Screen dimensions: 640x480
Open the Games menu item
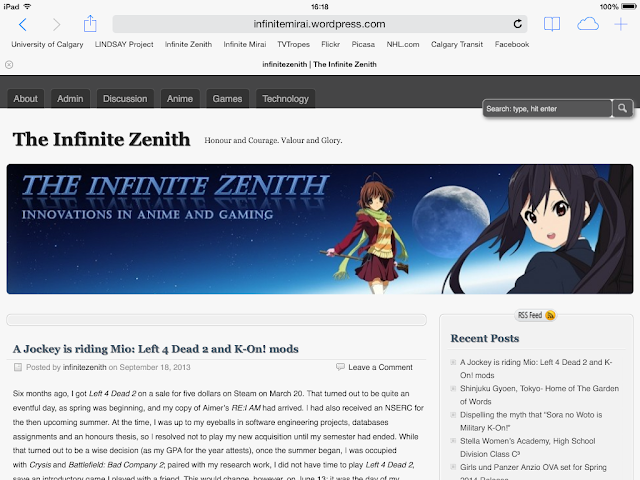tap(227, 99)
